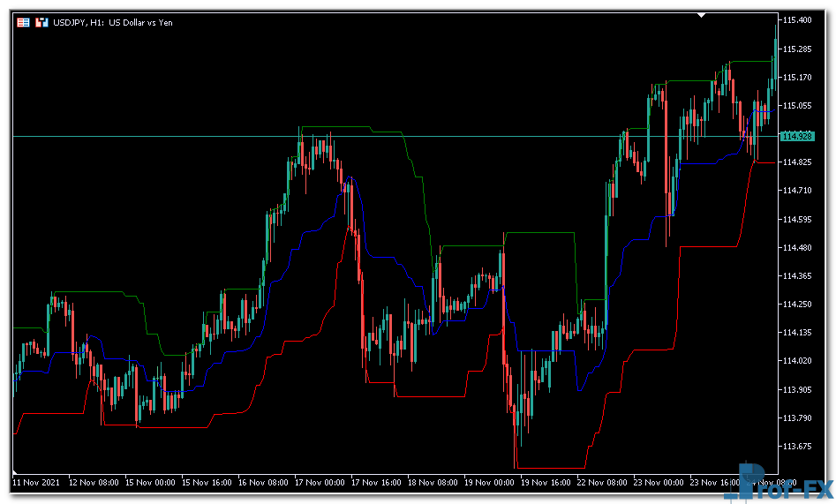Open the One Click Trading panel icon
Viewport: 836px width, 504px height.
click(23, 22)
